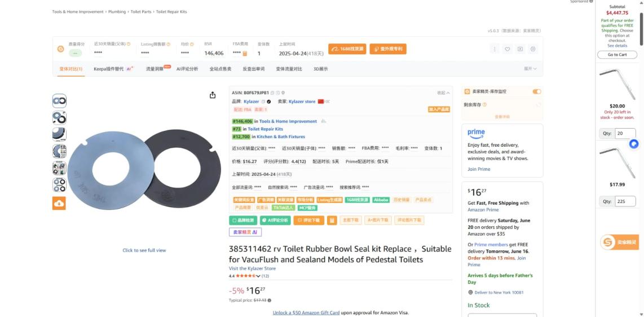Click the orange 评论下载 button
Image resolution: width=644 pixels, height=317 pixels.
[x=309, y=221]
